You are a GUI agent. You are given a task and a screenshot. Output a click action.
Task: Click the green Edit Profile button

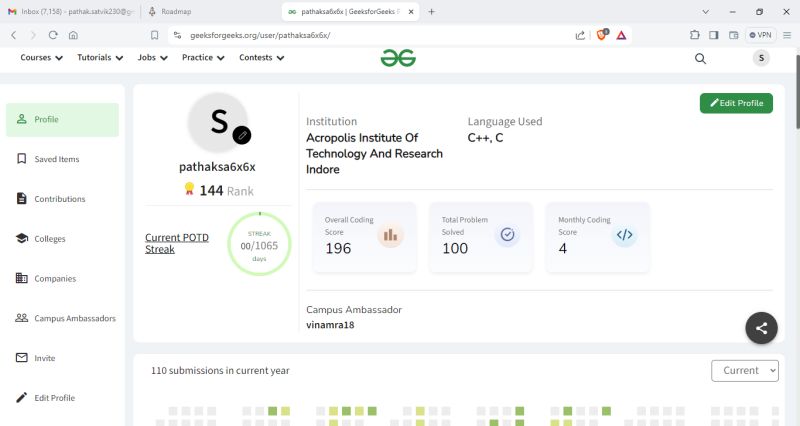[736, 103]
